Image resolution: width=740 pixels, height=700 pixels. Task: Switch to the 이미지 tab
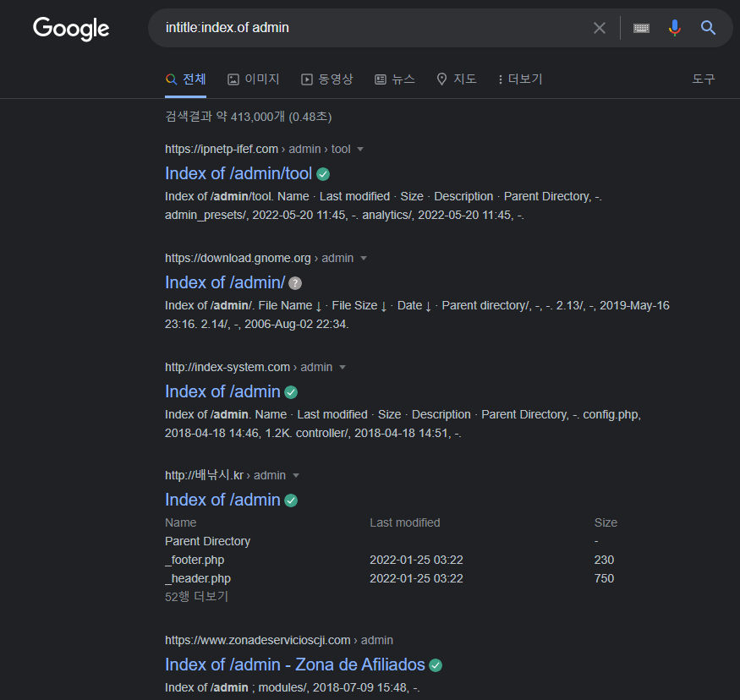[254, 79]
